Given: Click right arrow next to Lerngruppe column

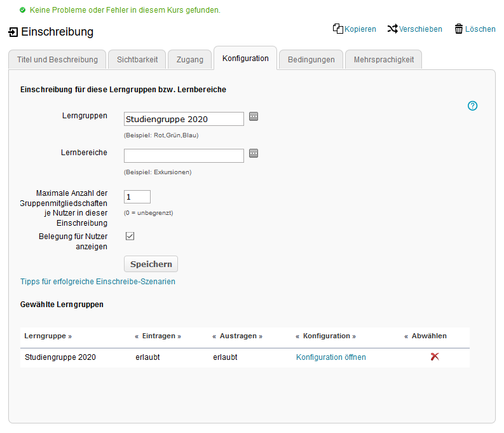Looking at the screenshot, I should [70, 336].
